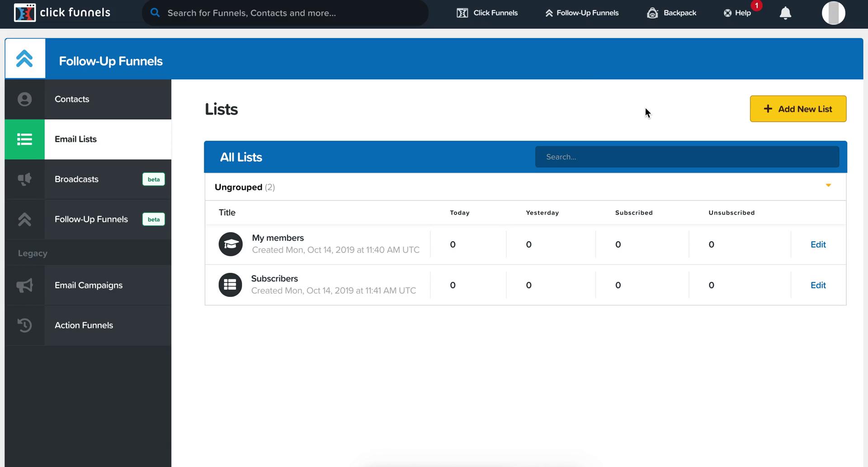The width and height of the screenshot is (868, 467).
Task: Click the Unsubscribed column header
Action: click(731, 213)
